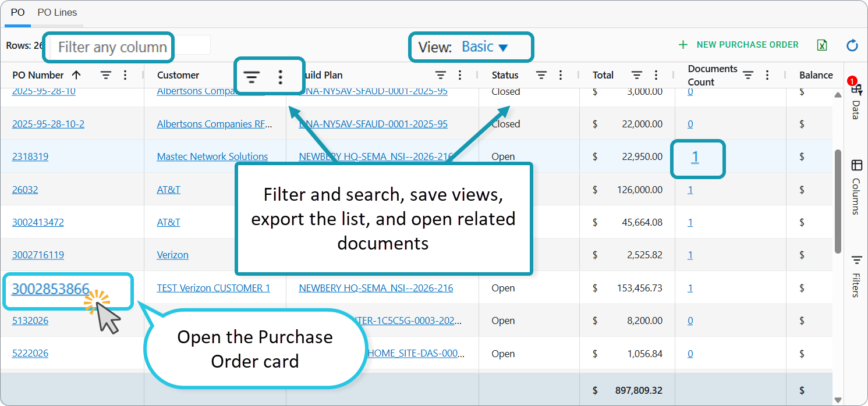Export the PO list to Excel
Viewport: 868px width, 406px height.
[822, 45]
